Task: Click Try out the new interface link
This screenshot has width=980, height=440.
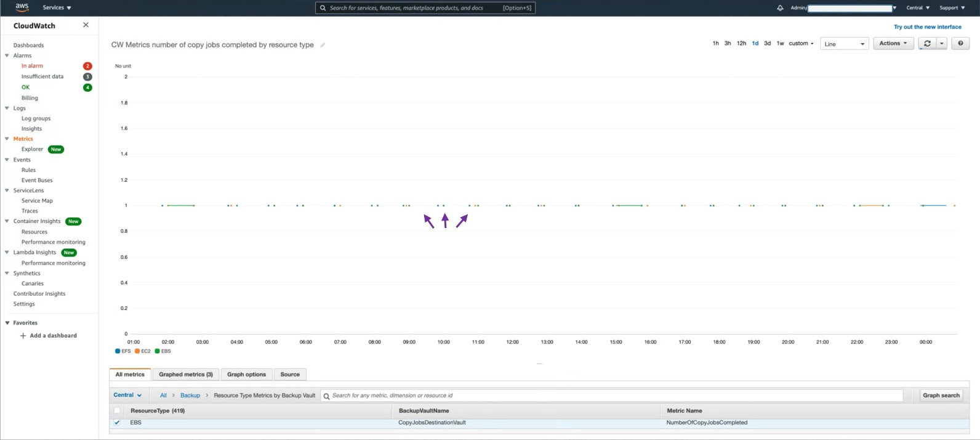Action: pos(928,27)
